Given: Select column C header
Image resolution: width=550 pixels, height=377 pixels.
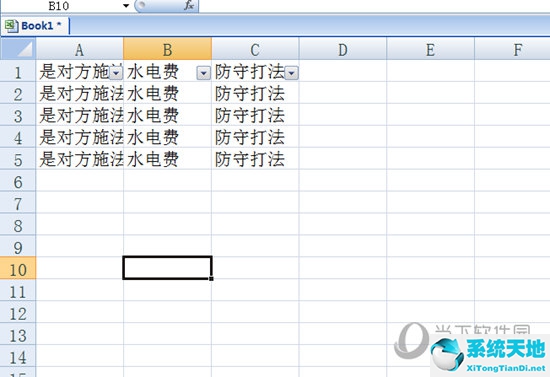Looking at the screenshot, I should [x=255, y=49].
